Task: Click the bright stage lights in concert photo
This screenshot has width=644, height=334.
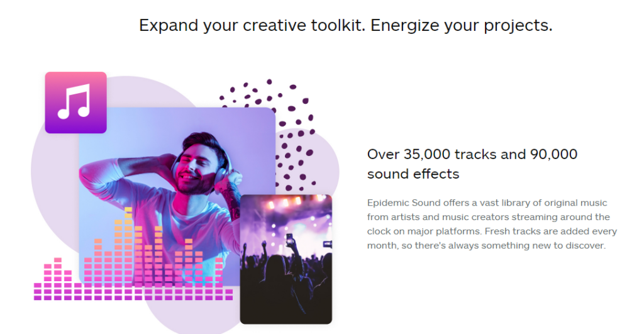Action: [x=294, y=201]
